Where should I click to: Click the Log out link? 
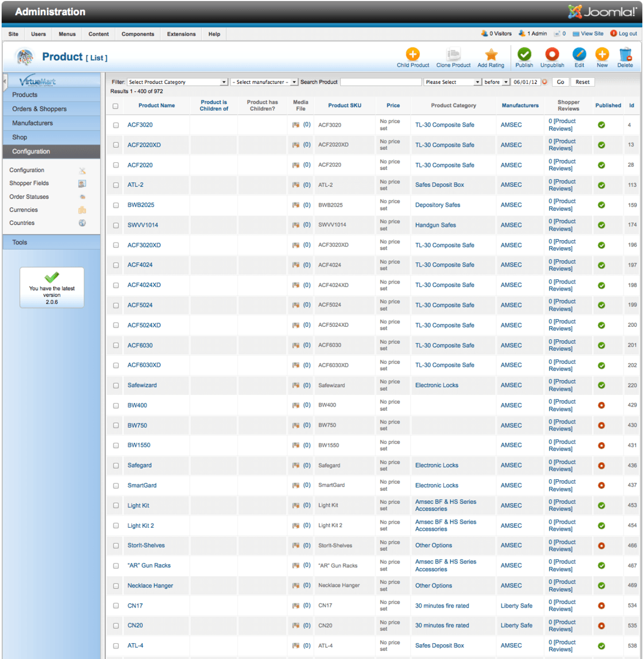click(624, 33)
